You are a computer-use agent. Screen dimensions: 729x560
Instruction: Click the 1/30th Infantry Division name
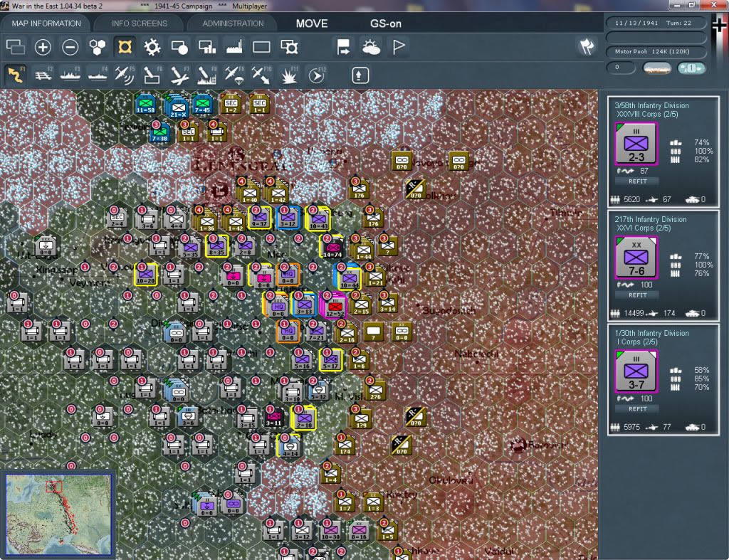click(651, 333)
